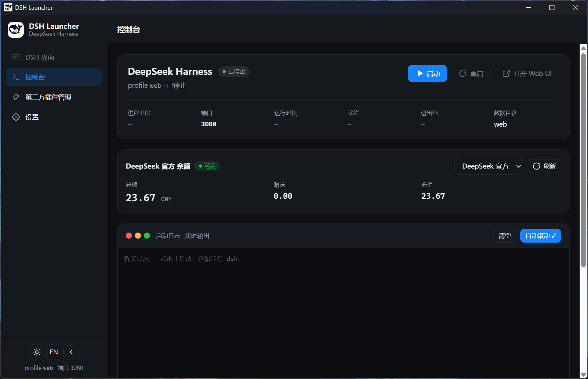Click the 赠送 value 0.00
The width and height of the screenshot is (588, 379).
click(283, 196)
